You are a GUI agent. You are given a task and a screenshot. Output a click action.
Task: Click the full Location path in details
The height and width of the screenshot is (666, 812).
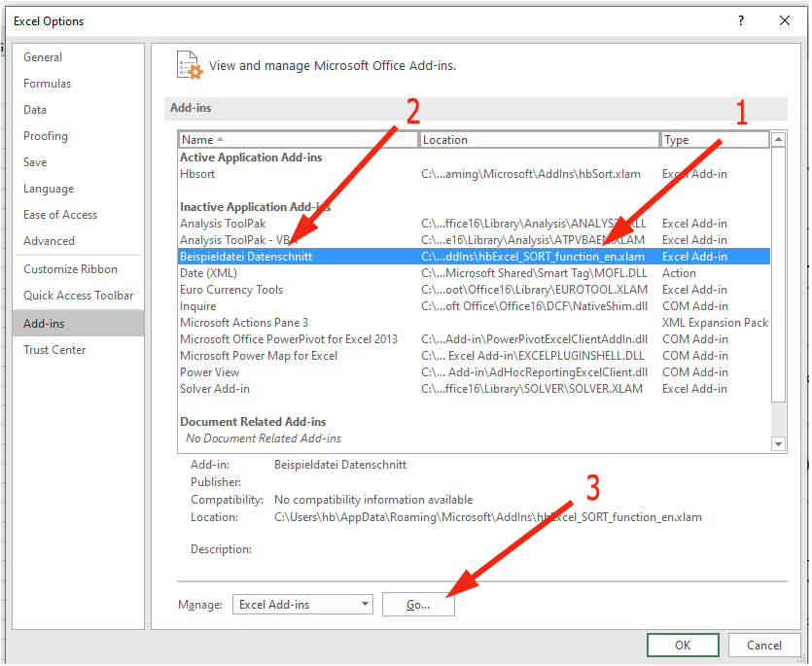click(x=488, y=517)
